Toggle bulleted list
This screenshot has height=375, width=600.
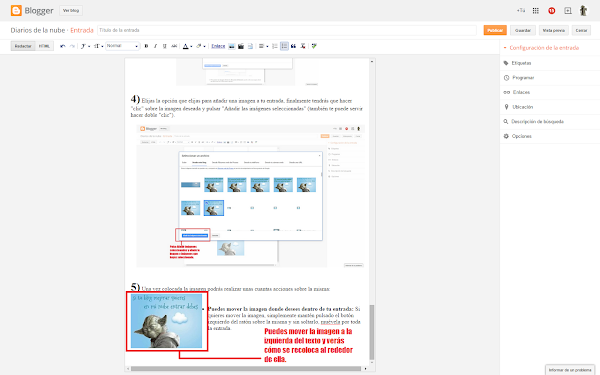[284, 46]
